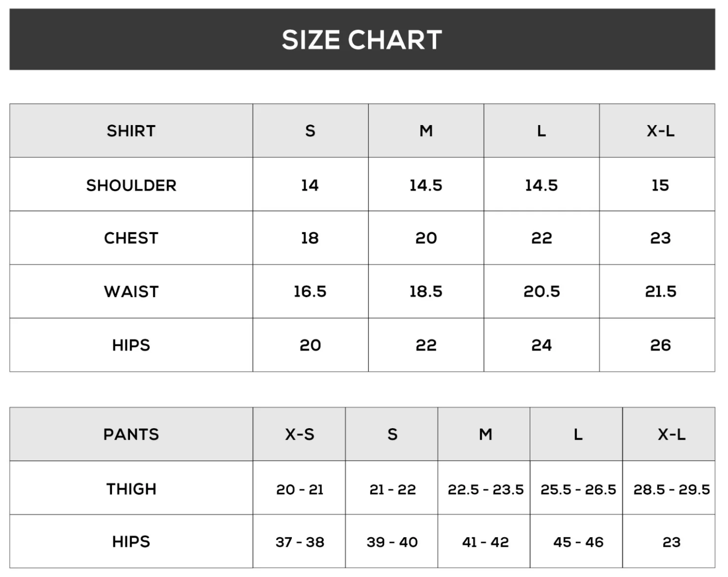Viewport: 728px width, 577px height.
Task: Select the thigh range 28.5 - 29.5
Action: 672,489
